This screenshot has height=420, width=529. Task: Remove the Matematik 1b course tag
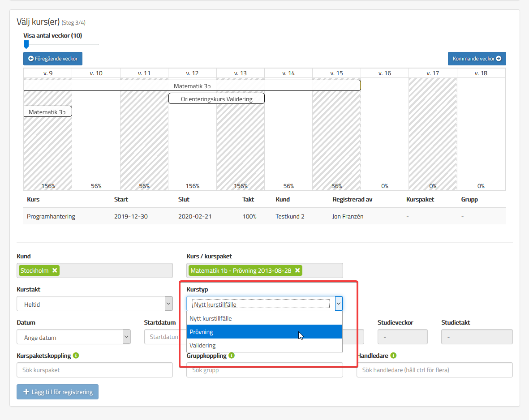tap(297, 270)
